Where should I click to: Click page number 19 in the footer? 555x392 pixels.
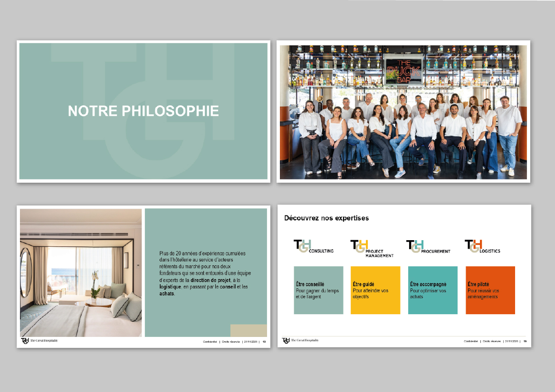(x=525, y=341)
